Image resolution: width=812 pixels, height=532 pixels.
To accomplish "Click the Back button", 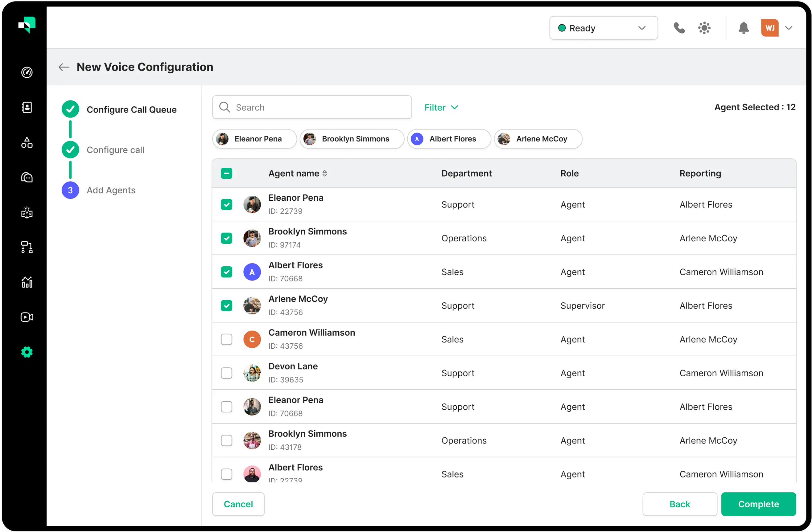I will coord(679,504).
